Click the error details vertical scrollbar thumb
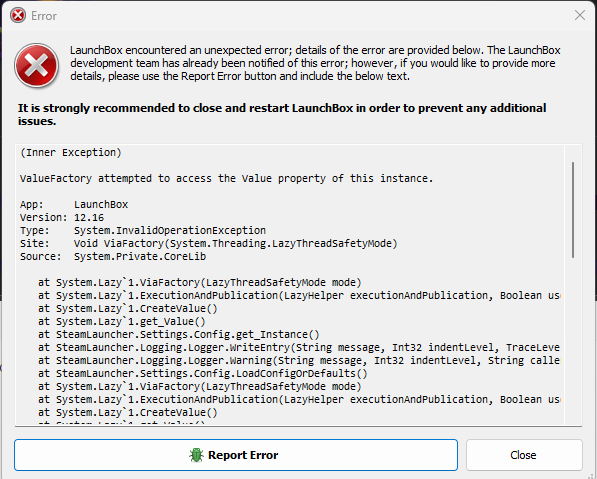 pos(573,210)
